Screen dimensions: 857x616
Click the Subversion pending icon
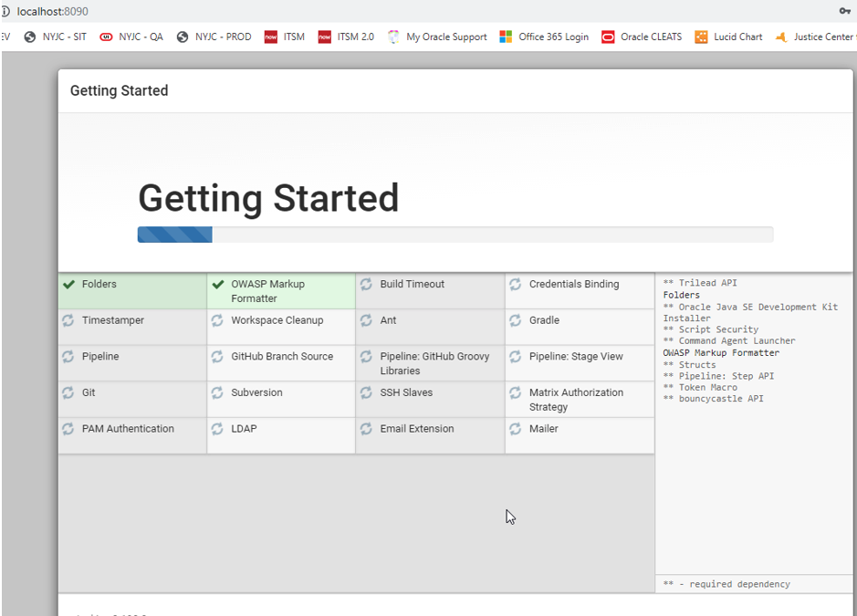pos(217,392)
